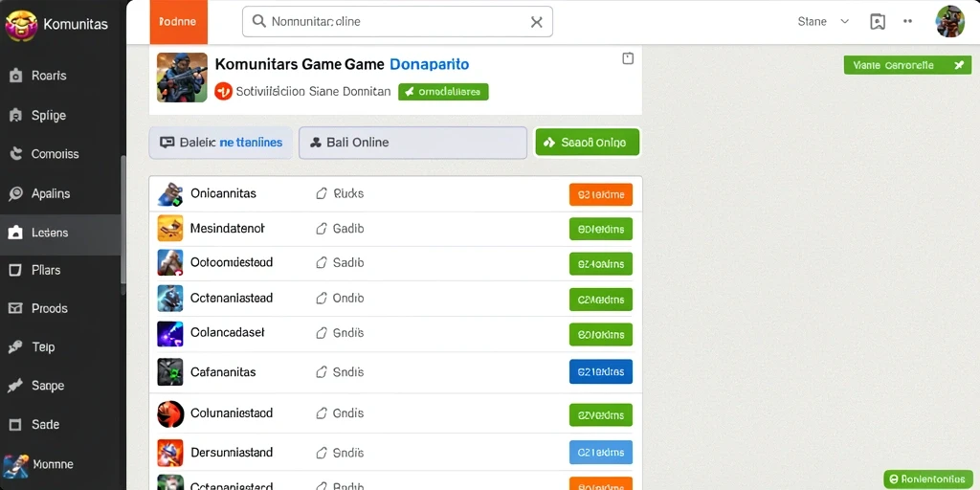Click orange button in Onicannitas row
The height and width of the screenshot is (490, 980).
coord(601,194)
